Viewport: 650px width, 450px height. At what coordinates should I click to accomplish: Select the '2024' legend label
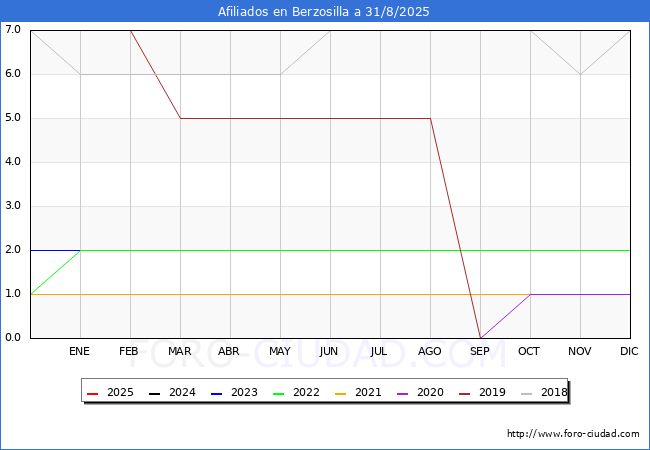[182, 392]
